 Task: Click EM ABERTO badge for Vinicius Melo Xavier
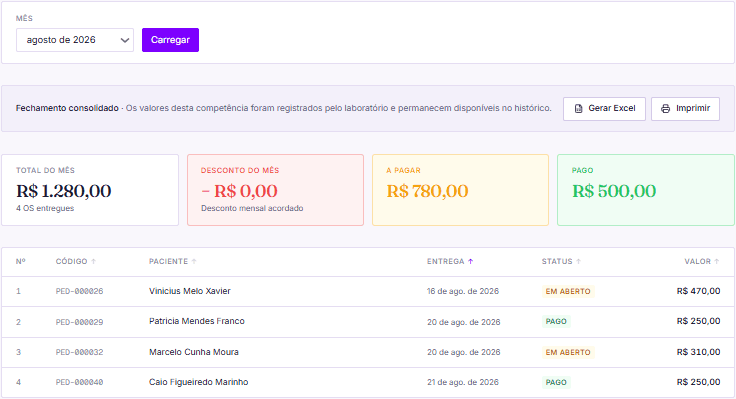[568, 292]
